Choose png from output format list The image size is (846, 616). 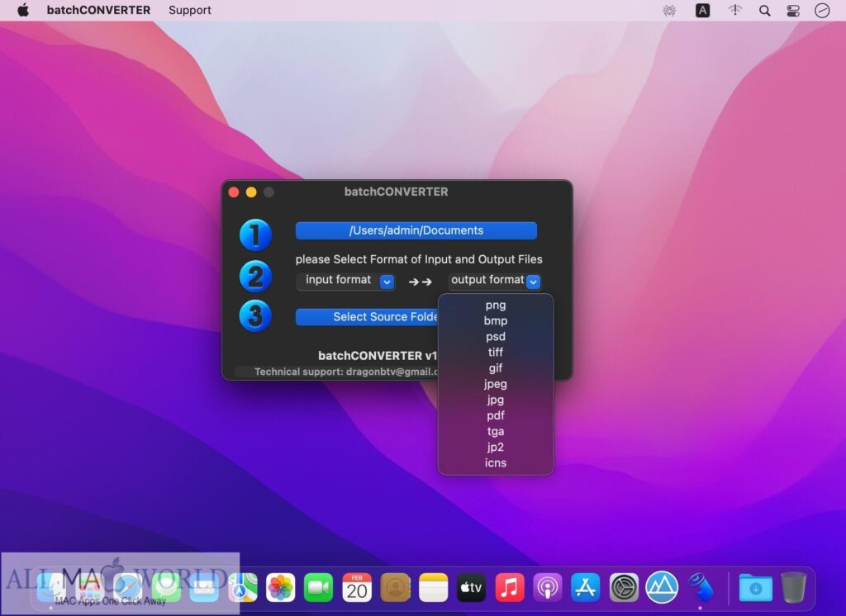point(496,305)
